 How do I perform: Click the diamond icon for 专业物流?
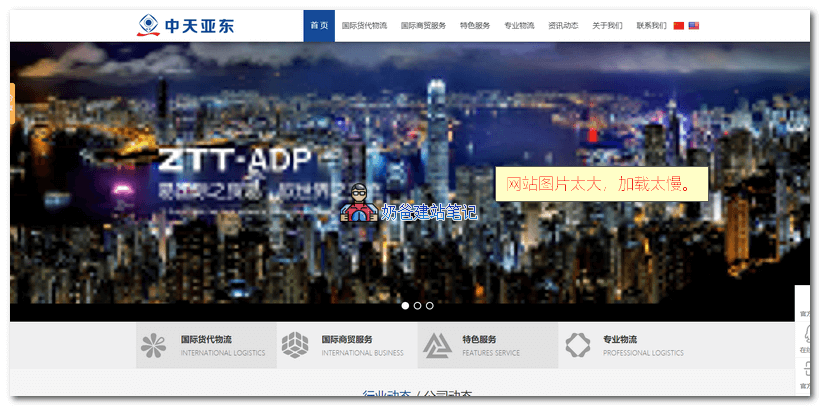point(578,346)
